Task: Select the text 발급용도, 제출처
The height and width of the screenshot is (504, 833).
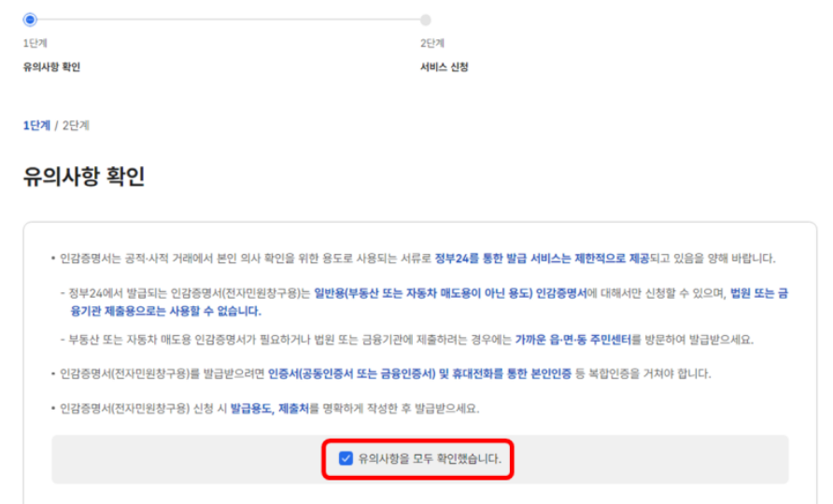Action: coord(269,409)
